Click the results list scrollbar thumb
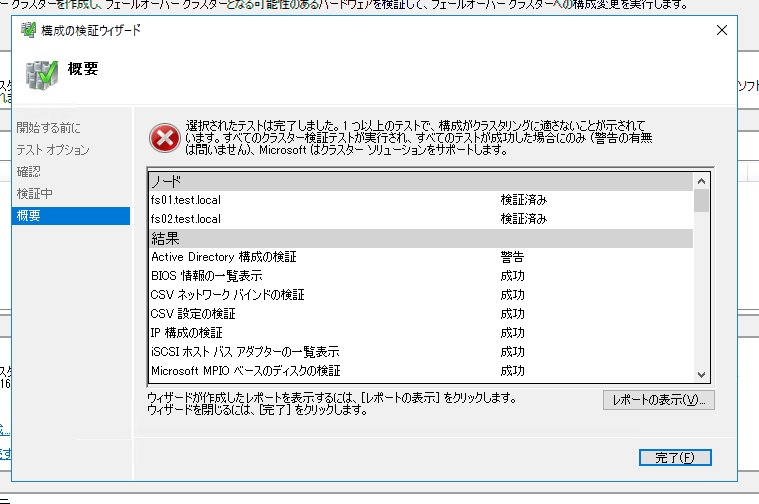This screenshot has width=759, height=504. coord(701,200)
